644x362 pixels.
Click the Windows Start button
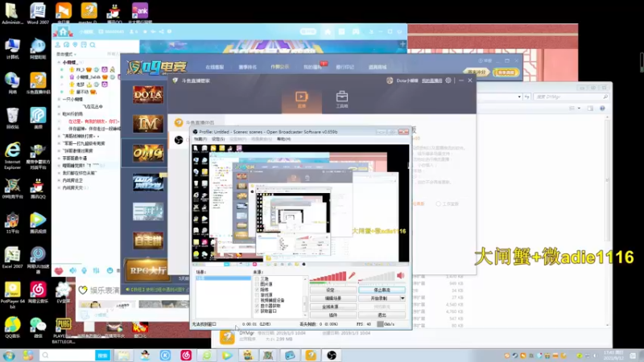[8, 355]
